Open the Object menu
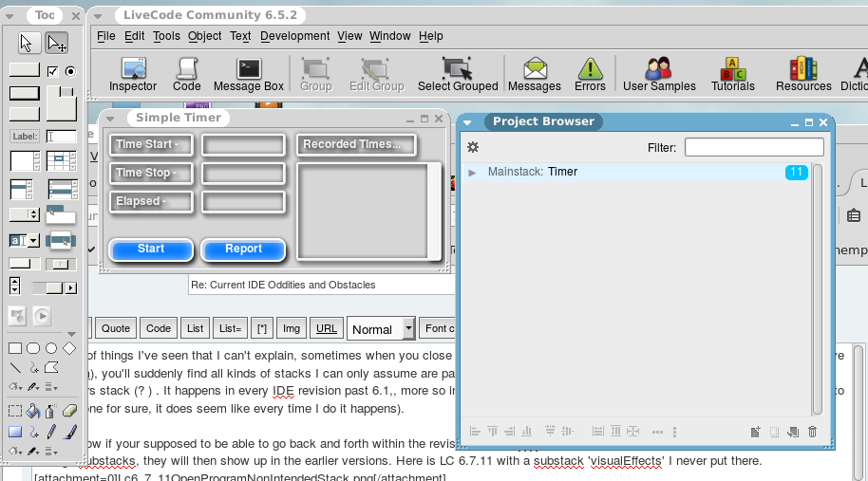Screen dimensions: 868x481 click(204, 36)
